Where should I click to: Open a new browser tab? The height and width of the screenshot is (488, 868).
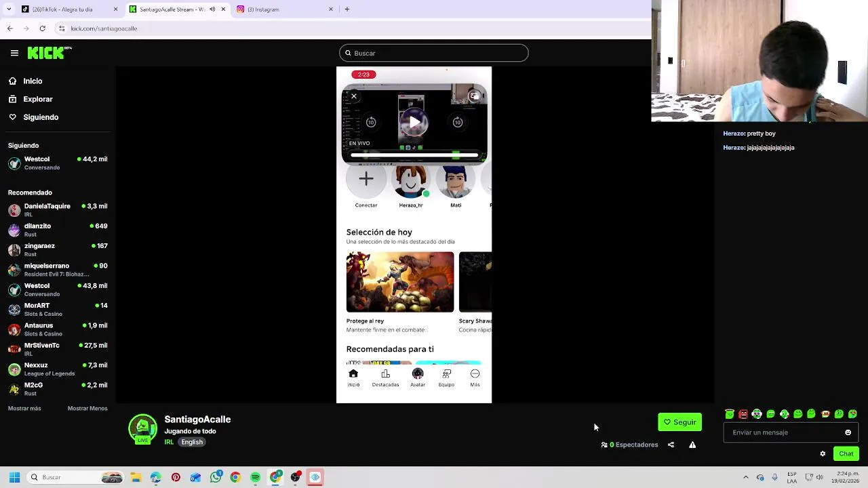point(347,9)
